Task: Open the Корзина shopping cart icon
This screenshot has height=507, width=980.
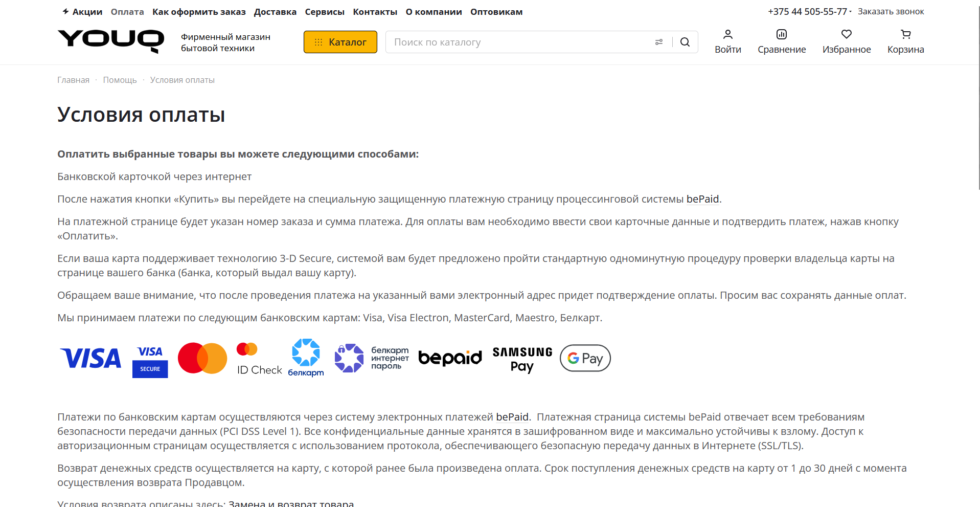Action: [905, 41]
